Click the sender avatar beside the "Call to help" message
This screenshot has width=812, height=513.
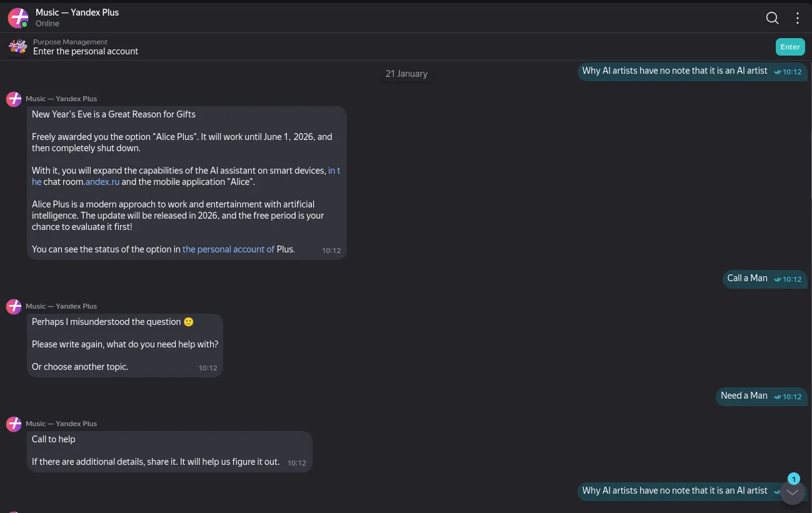(x=14, y=424)
